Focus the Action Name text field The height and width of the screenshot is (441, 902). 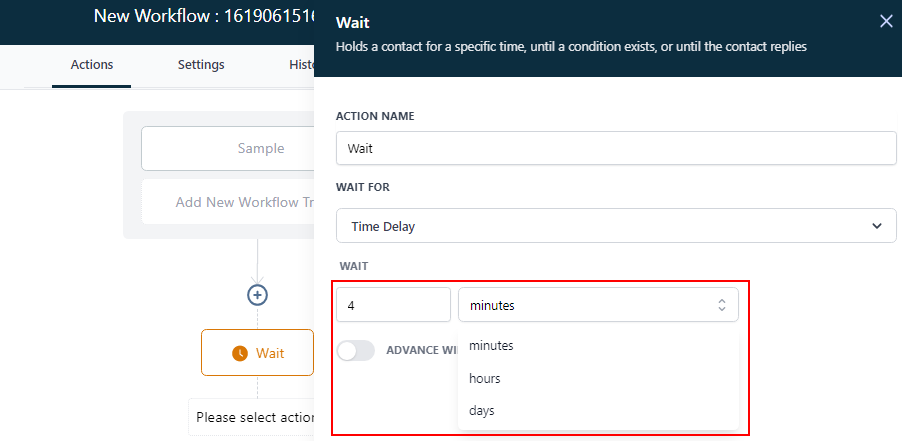616,148
